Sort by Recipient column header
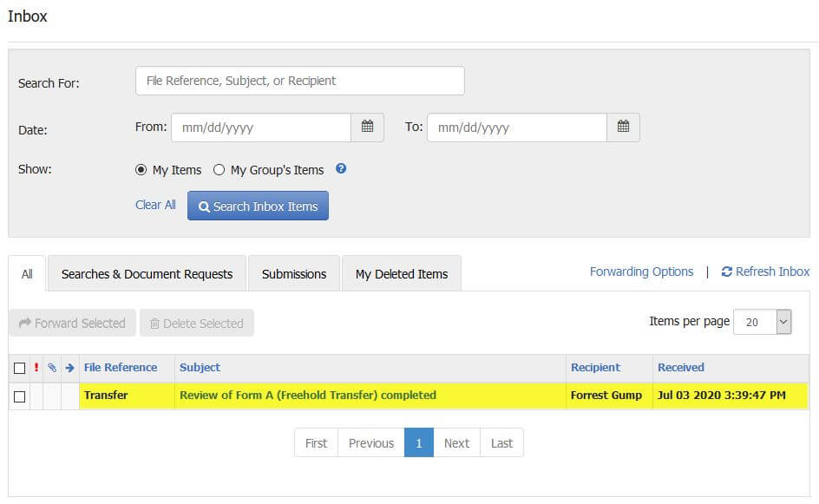The height and width of the screenshot is (504, 819). pos(595,367)
